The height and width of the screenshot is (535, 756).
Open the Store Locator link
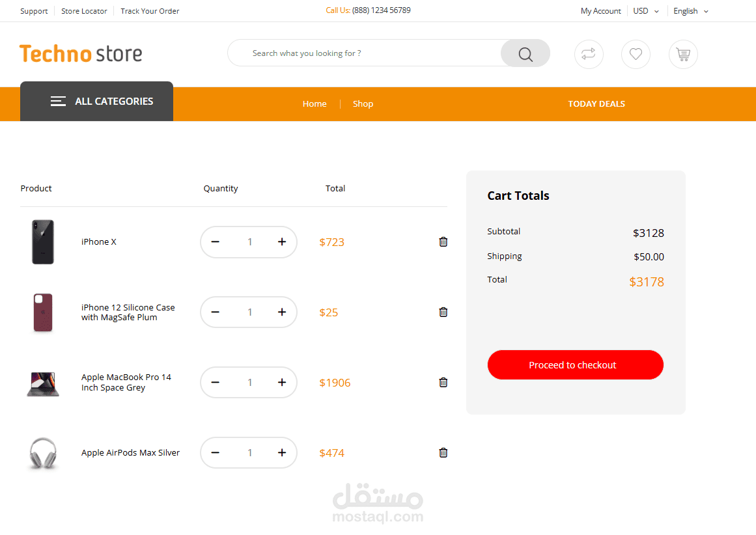pyautogui.click(x=84, y=11)
